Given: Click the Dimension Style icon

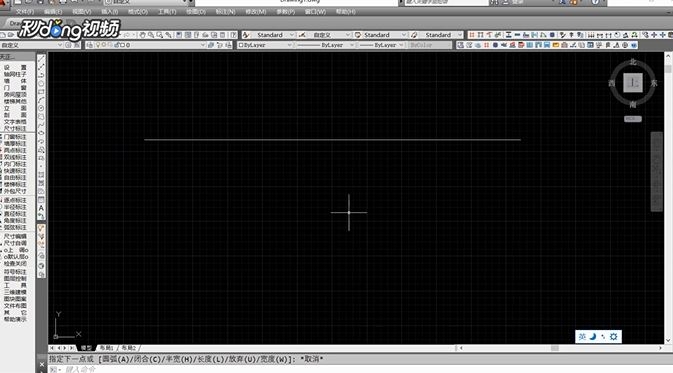Looking at the screenshot, I should (x=303, y=35).
